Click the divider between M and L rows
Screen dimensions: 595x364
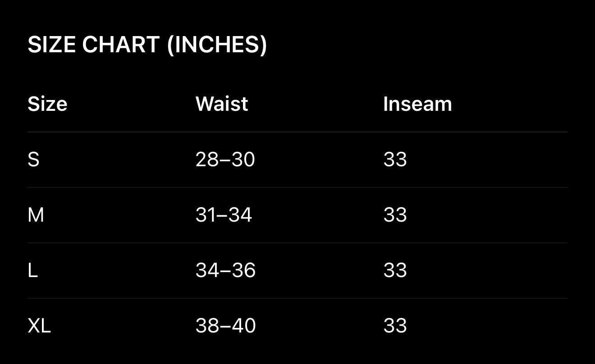coord(297,243)
